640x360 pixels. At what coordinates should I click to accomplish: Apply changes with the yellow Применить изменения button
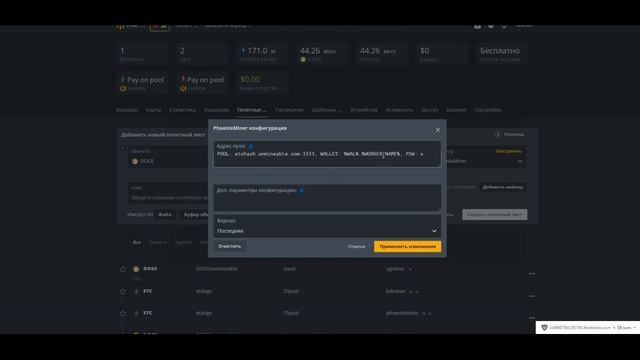407,247
